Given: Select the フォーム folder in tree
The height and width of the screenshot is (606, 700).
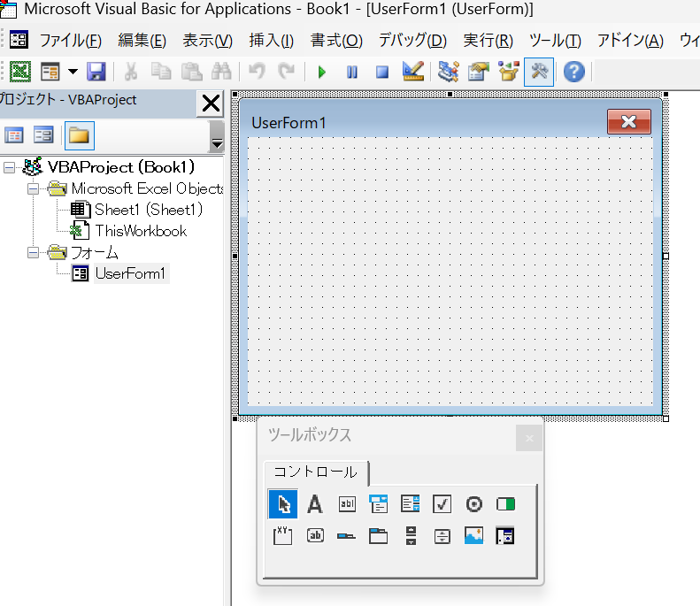Looking at the screenshot, I should [95, 253].
